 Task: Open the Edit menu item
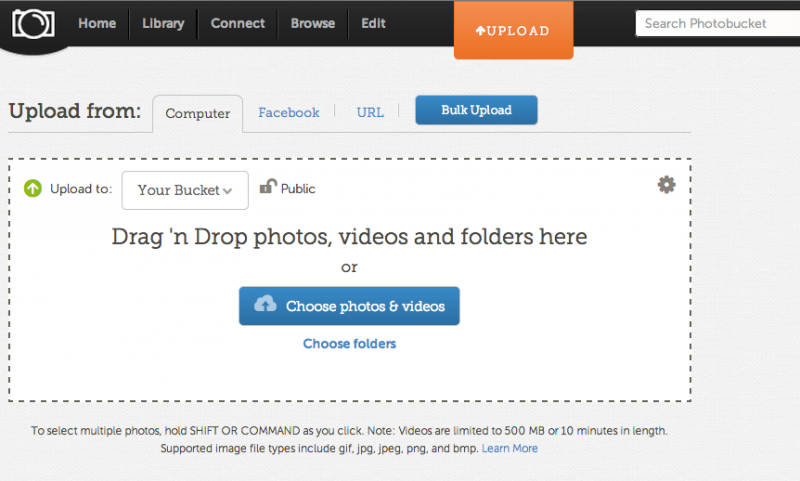tap(373, 23)
